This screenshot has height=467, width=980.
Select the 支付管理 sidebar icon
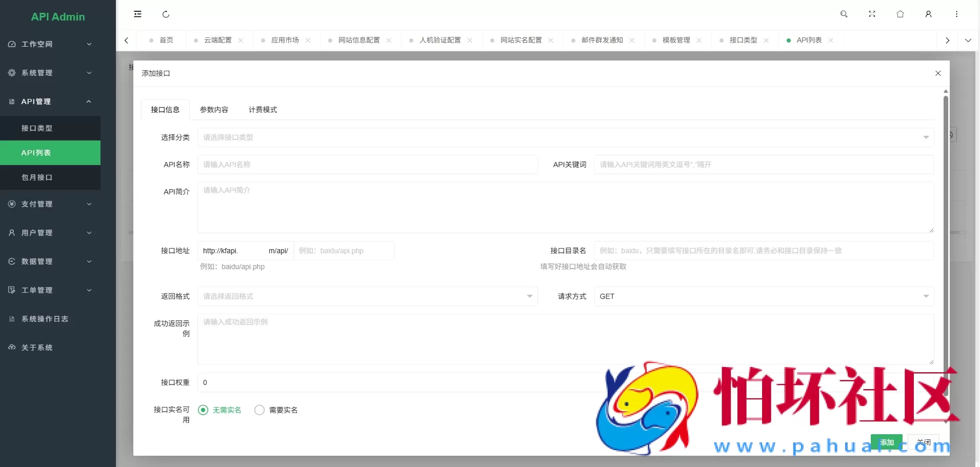click(x=11, y=204)
